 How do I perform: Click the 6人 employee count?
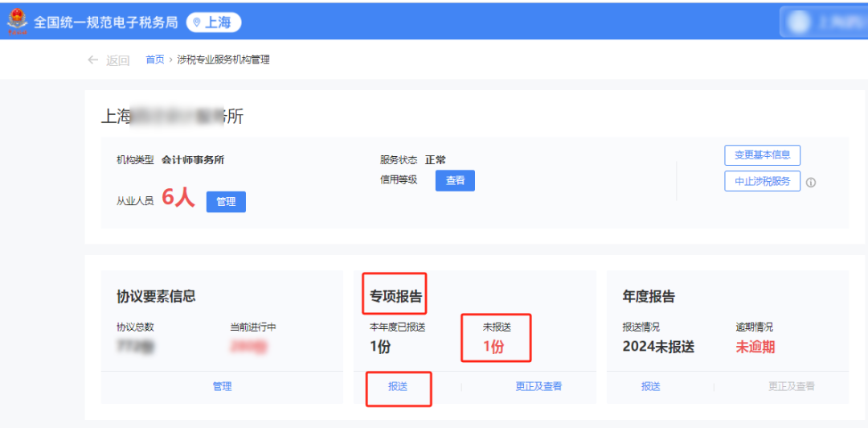[x=178, y=198]
